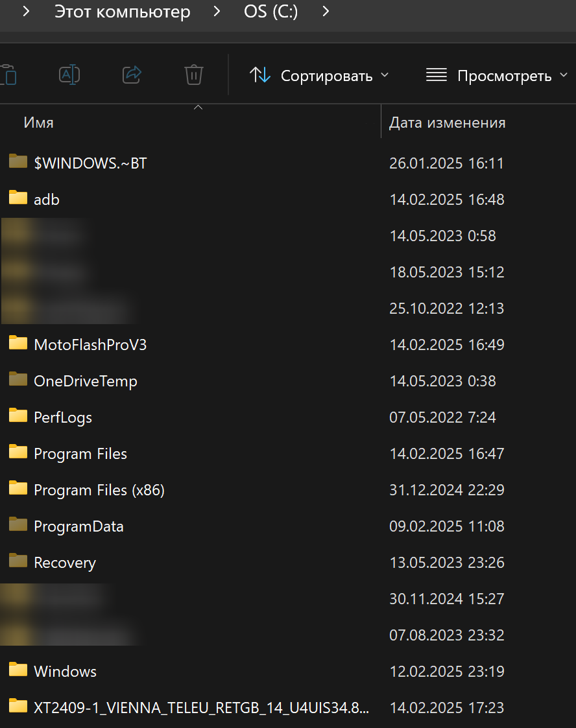576x728 pixels.
Task: Click the adb folder icon
Action: point(18,197)
